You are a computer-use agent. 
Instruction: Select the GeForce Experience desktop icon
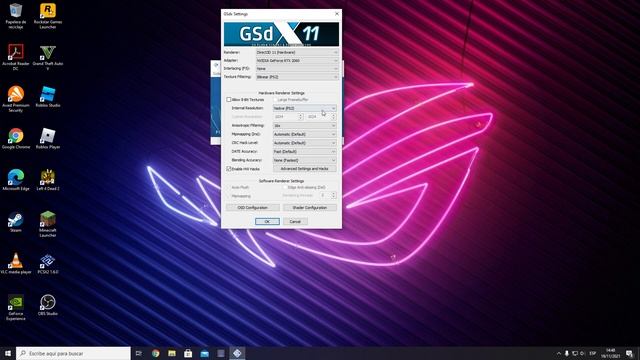coord(16,307)
